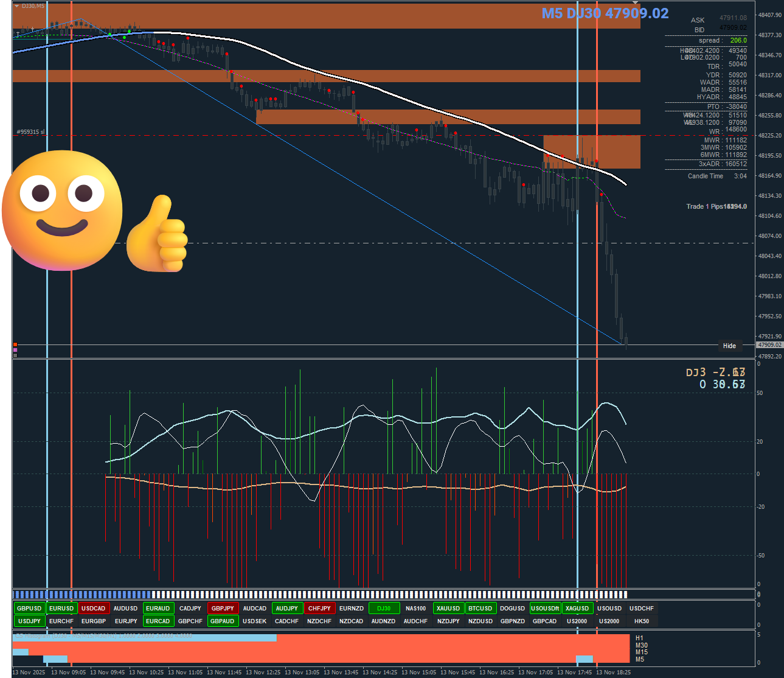
Task: Click the EURJPY symbol button
Action: coord(126,621)
